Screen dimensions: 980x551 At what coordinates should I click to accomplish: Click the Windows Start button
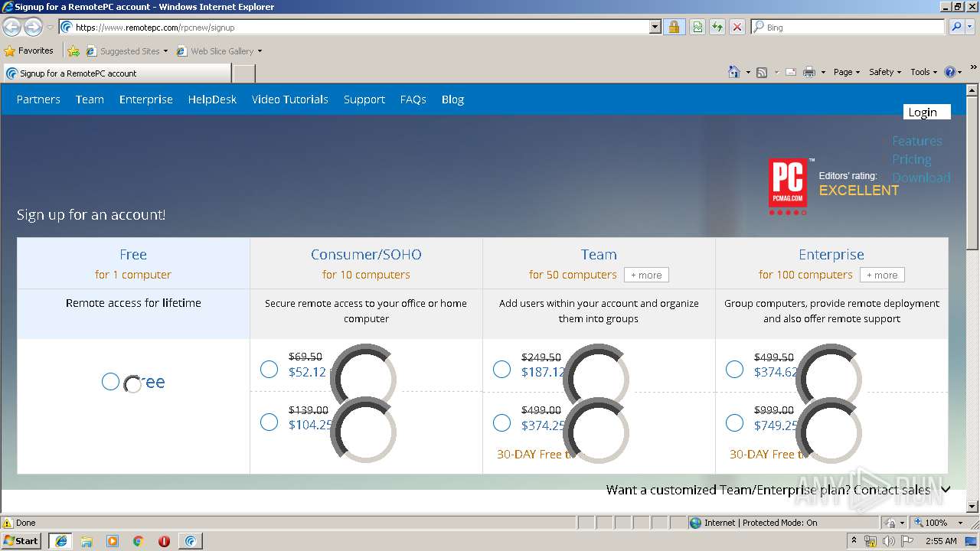point(21,541)
